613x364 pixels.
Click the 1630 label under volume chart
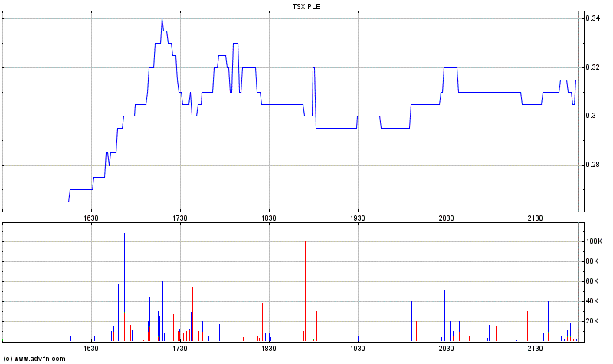click(91, 349)
